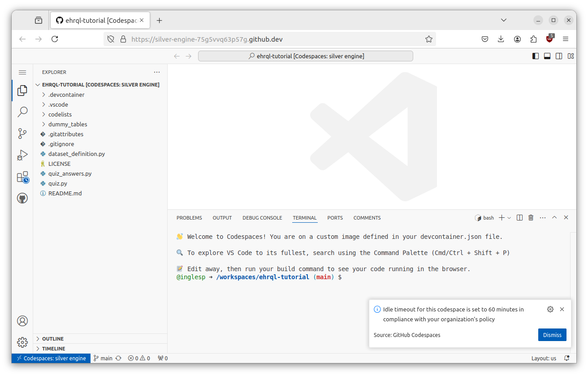This screenshot has width=588, height=376.
Task: Kill the terminal with trash icon
Action: point(531,218)
